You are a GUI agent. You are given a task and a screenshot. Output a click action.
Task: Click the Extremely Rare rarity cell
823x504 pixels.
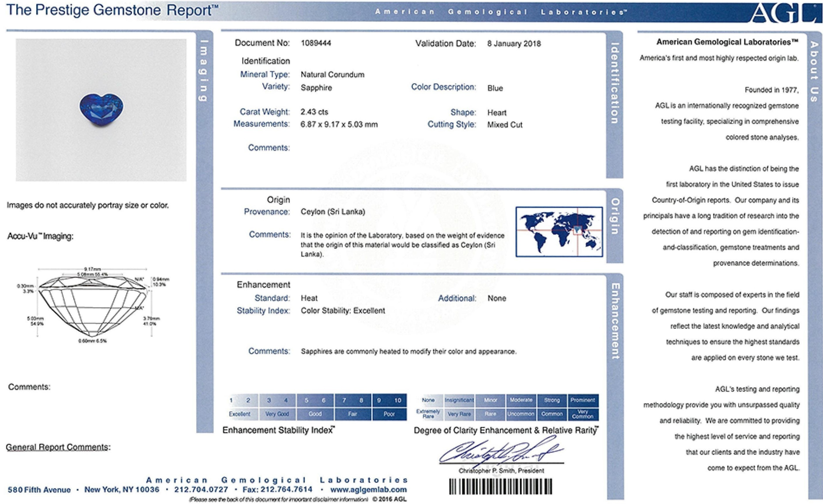tap(428, 414)
